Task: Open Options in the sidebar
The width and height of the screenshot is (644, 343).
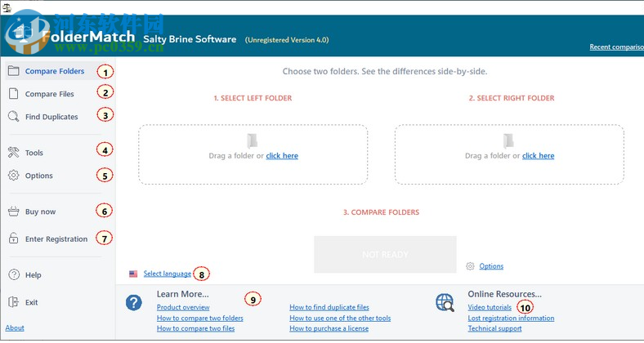Action: [x=39, y=176]
